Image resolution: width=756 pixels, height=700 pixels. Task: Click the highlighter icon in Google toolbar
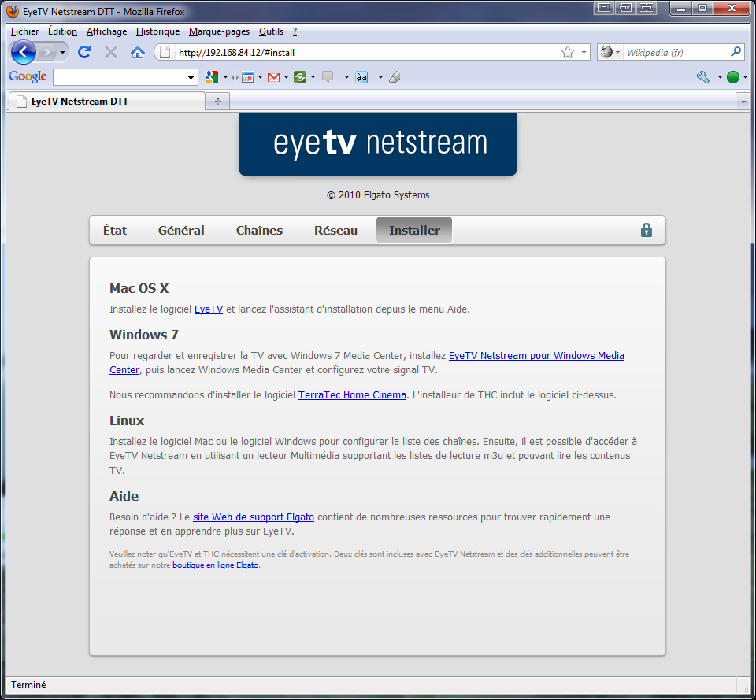click(395, 77)
